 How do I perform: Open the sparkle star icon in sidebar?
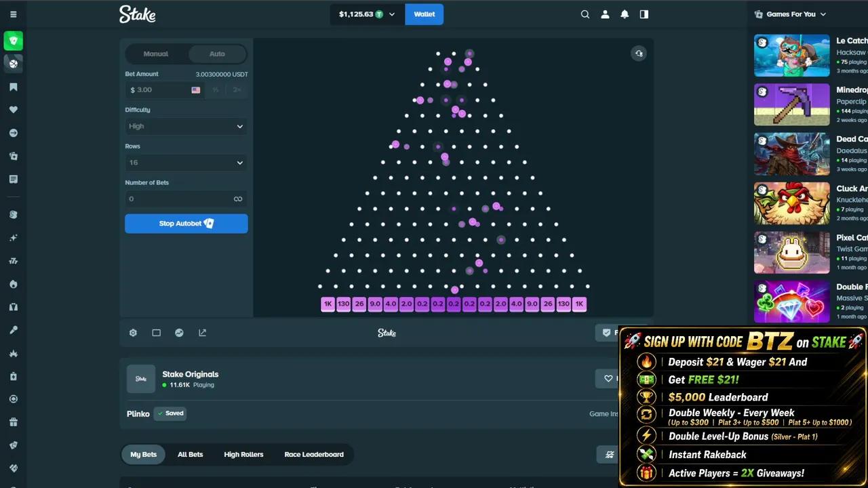click(13, 238)
